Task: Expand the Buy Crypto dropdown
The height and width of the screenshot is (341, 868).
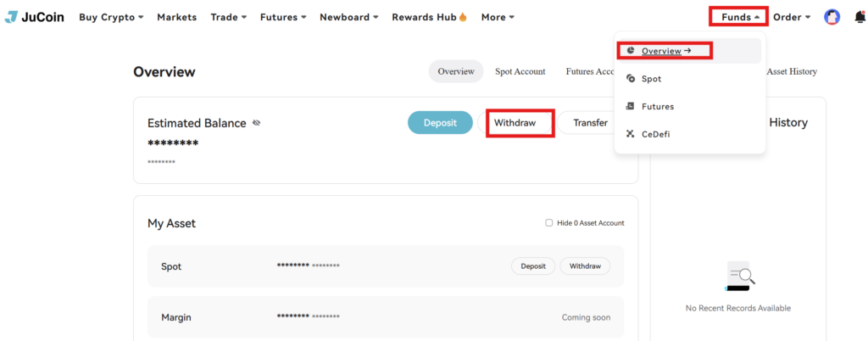Action: point(111,17)
